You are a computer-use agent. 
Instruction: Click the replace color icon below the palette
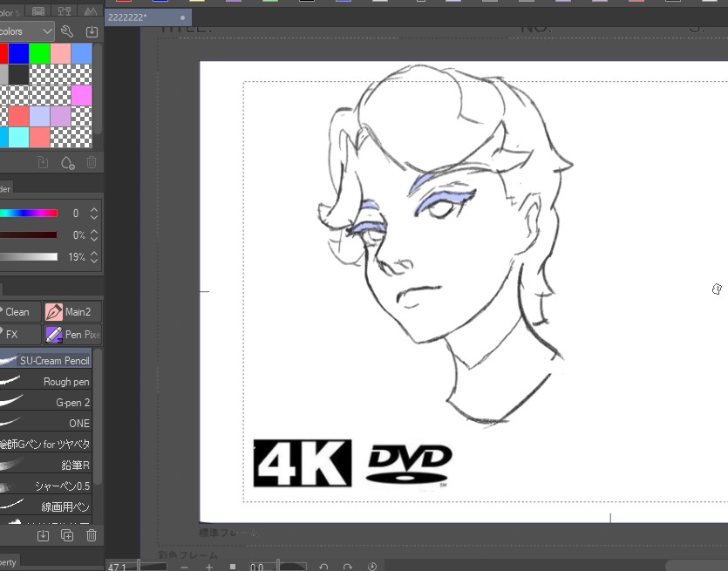[43, 162]
